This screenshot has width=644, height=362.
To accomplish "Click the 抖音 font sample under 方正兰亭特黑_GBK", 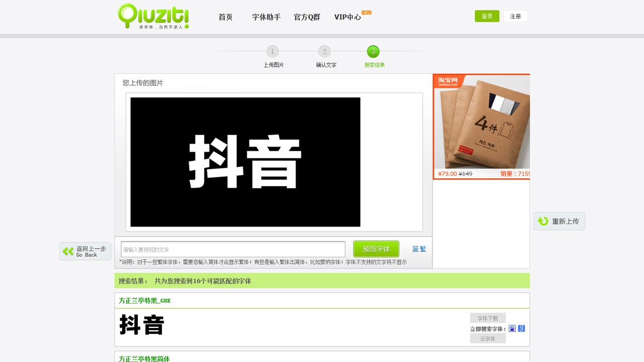I will (x=142, y=325).
